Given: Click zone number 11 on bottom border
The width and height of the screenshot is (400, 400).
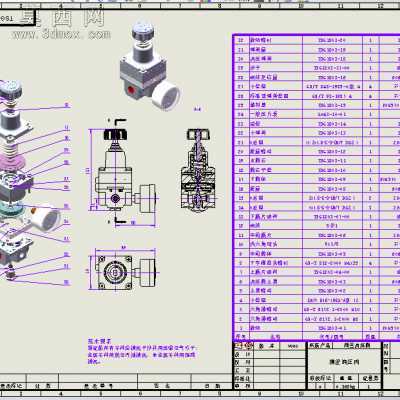Looking at the screenshot, I should 341,393.
